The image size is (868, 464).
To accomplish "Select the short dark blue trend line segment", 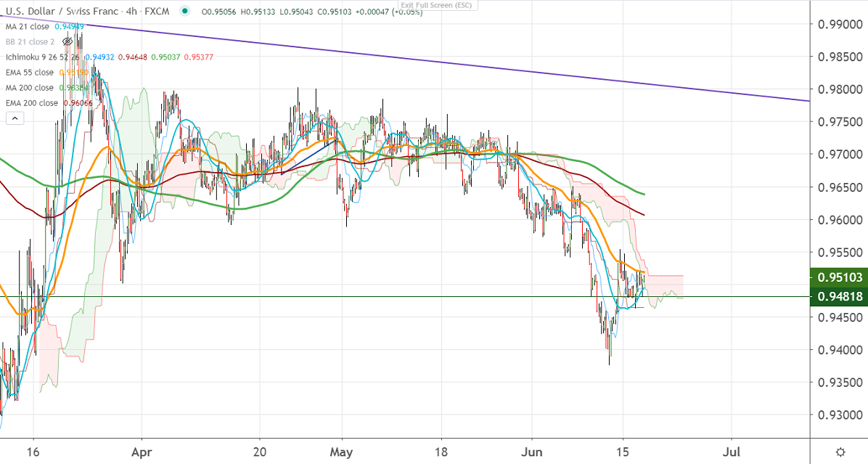I will [x=309, y=158].
